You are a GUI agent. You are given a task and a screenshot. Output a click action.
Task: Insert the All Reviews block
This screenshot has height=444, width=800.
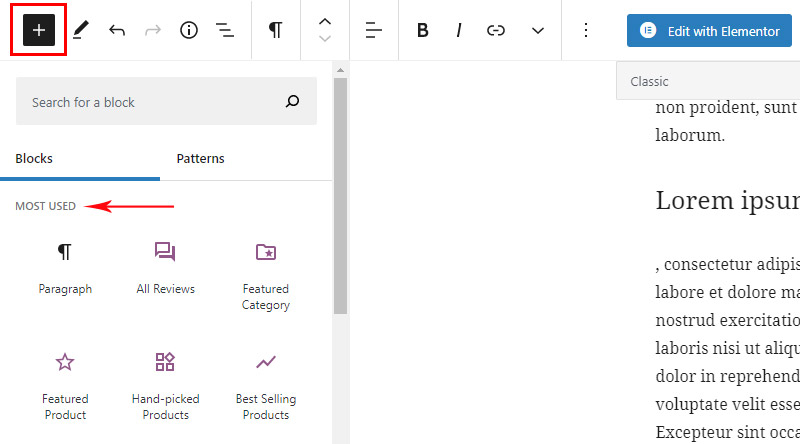(x=165, y=268)
